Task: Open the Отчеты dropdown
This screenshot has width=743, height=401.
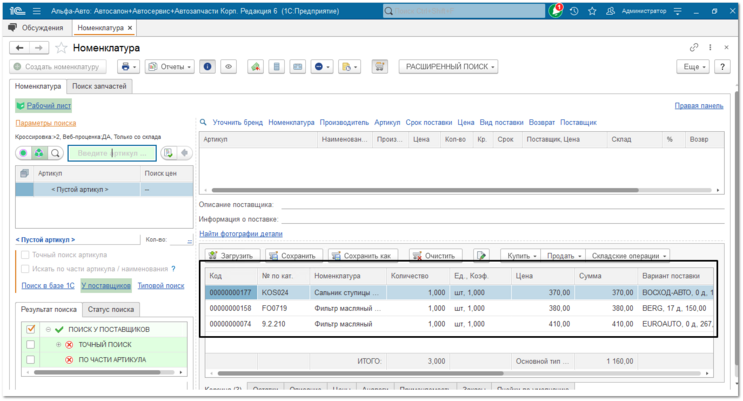Action: [x=170, y=67]
